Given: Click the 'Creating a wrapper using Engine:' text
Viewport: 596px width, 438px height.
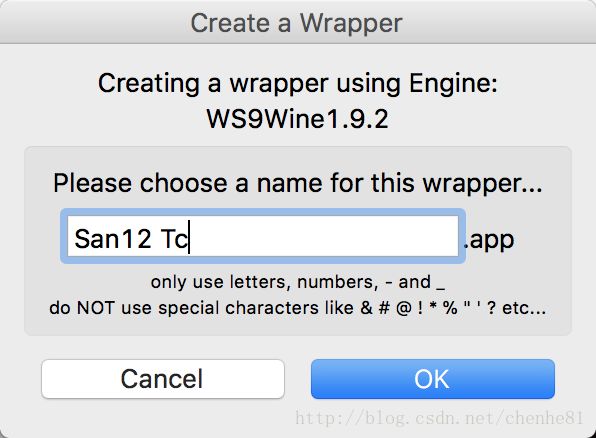Looking at the screenshot, I should tap(298, 83).
